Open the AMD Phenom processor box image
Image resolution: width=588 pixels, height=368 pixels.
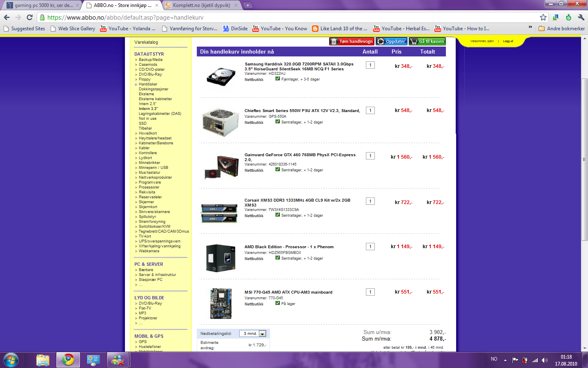(x=221, y=258)
